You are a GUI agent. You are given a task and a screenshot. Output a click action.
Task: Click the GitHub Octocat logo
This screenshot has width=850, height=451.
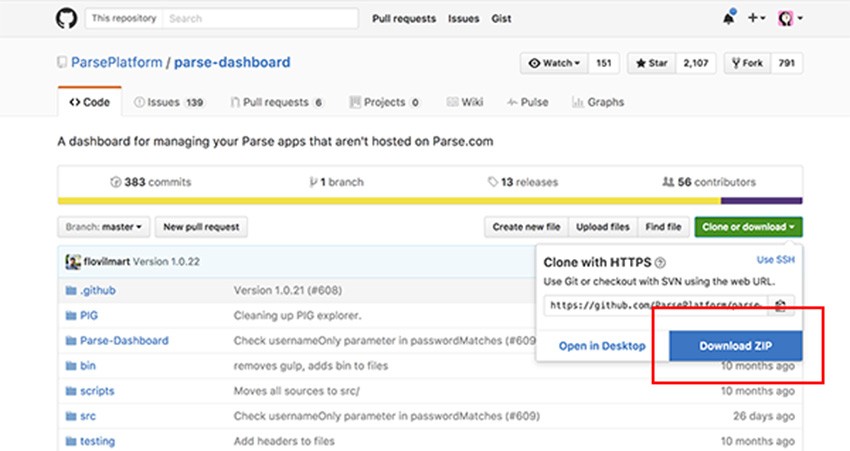click(x=66, y=18)
